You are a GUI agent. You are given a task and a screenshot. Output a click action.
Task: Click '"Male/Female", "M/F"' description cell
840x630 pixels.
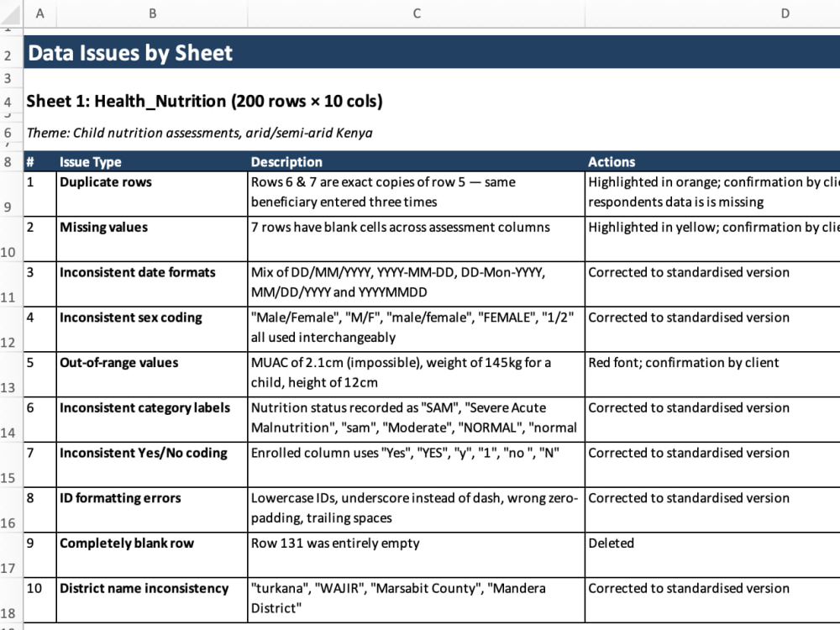pyautogui.click(x=417, y=329)
